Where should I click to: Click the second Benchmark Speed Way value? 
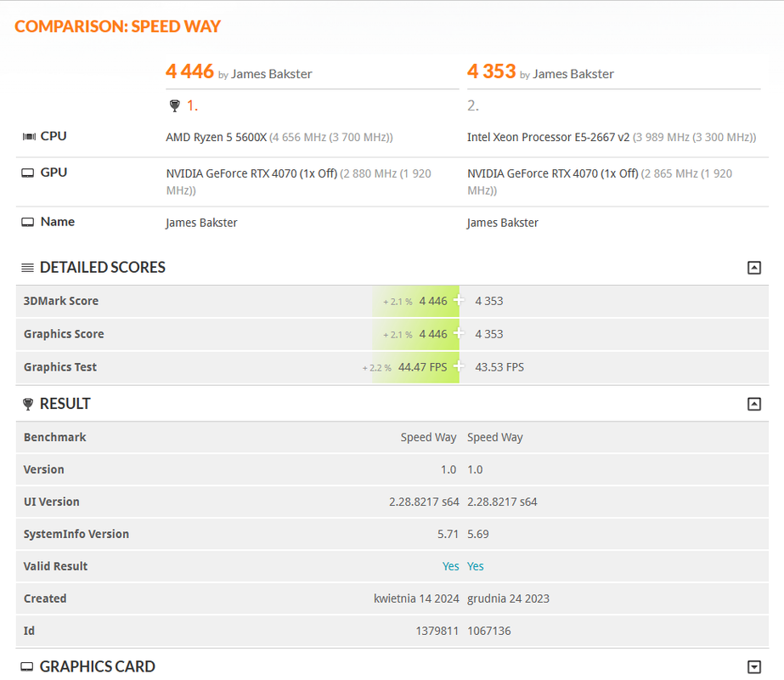495,437
